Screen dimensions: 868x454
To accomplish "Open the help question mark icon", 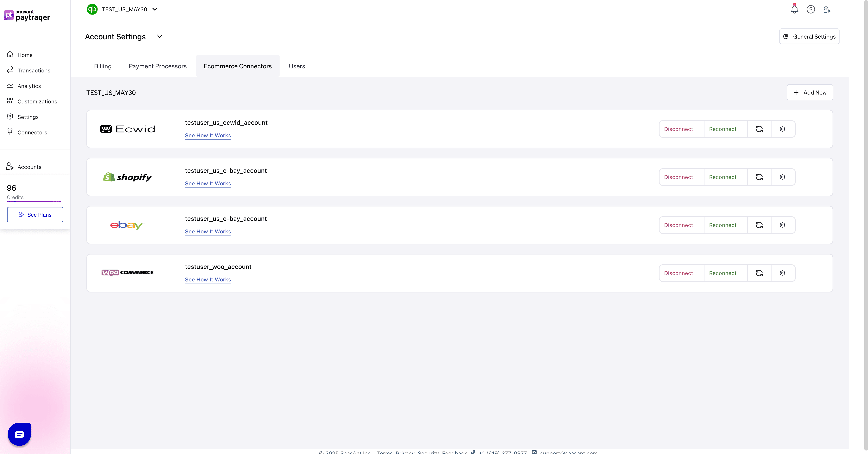I will coord(811,9).
